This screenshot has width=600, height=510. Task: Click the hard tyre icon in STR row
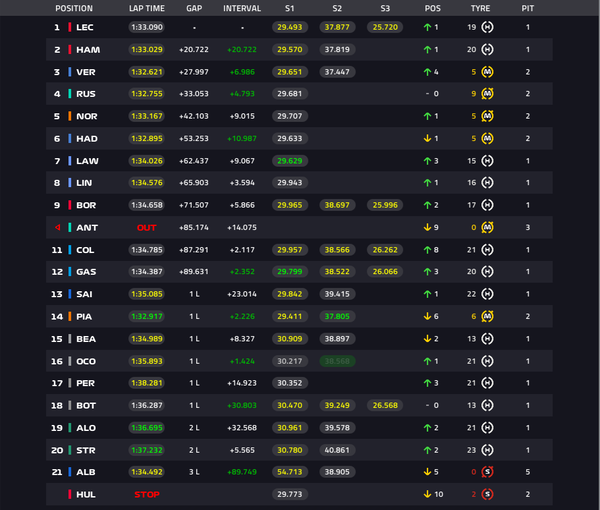pos(487,450)
